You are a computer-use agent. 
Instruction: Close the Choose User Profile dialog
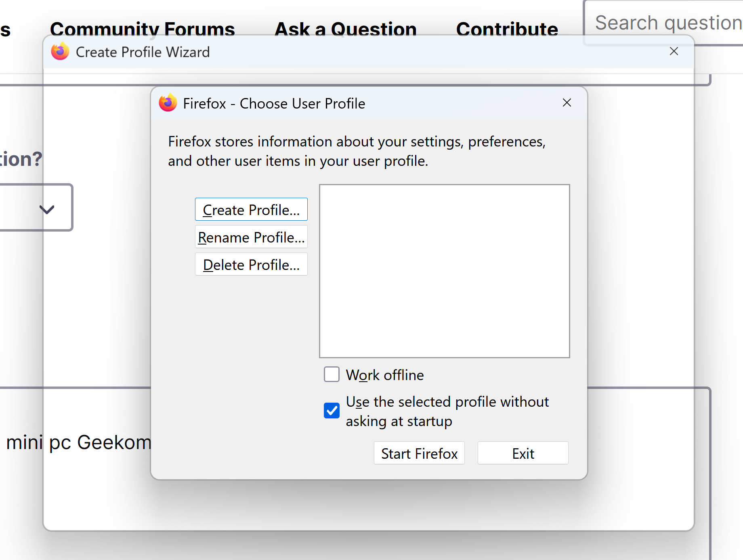567,103
